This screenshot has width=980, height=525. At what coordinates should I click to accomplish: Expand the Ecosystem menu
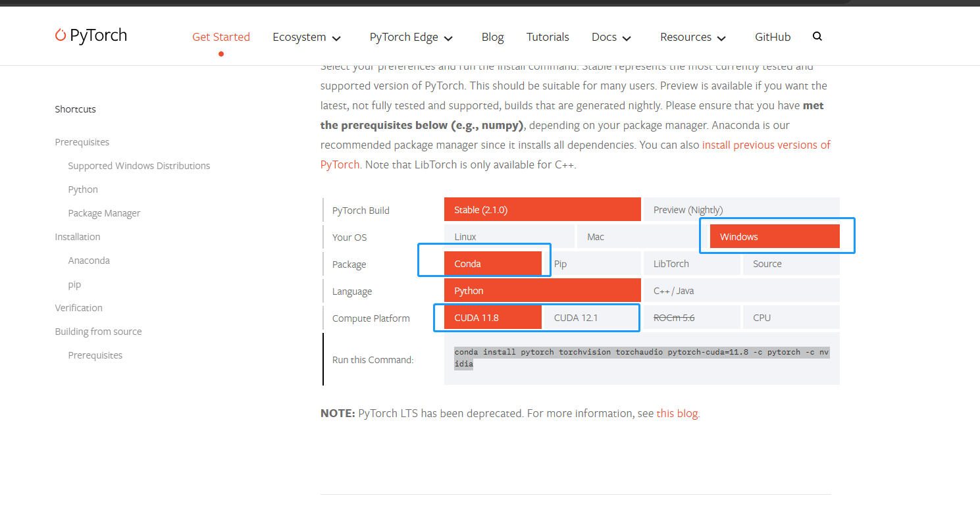(307, 37)
